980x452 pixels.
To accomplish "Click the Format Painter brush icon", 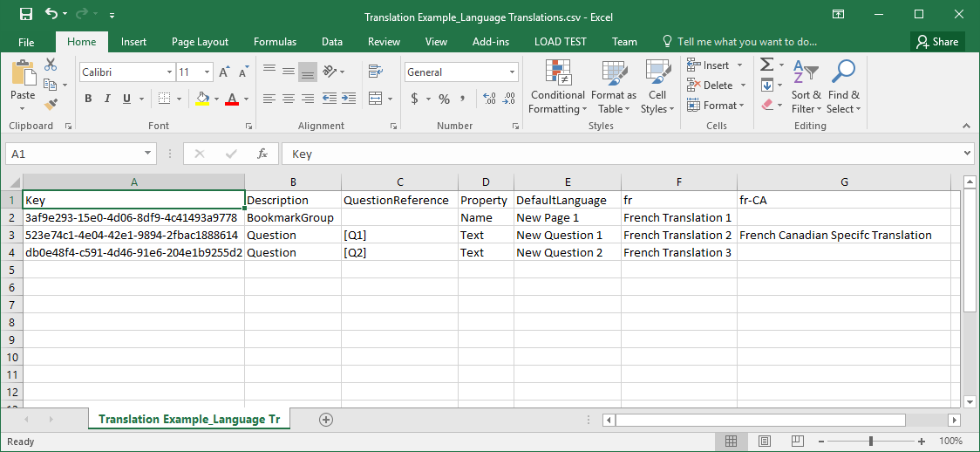I will click(51, 104).
